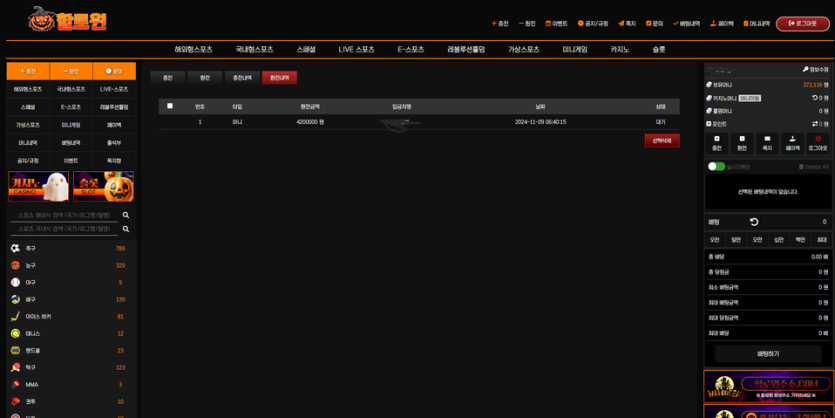
Task: Open the overseas sports top menu
Action: click(x=193, y=50)
